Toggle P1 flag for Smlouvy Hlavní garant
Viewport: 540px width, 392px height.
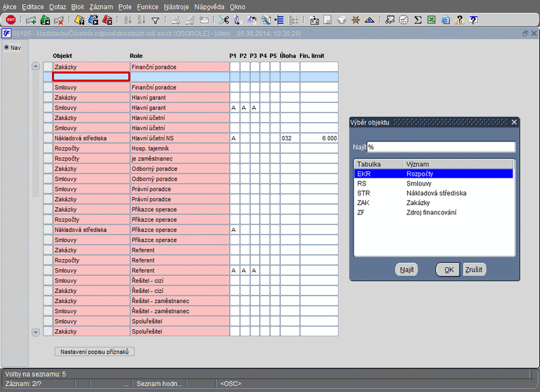(x=234, y=108)
